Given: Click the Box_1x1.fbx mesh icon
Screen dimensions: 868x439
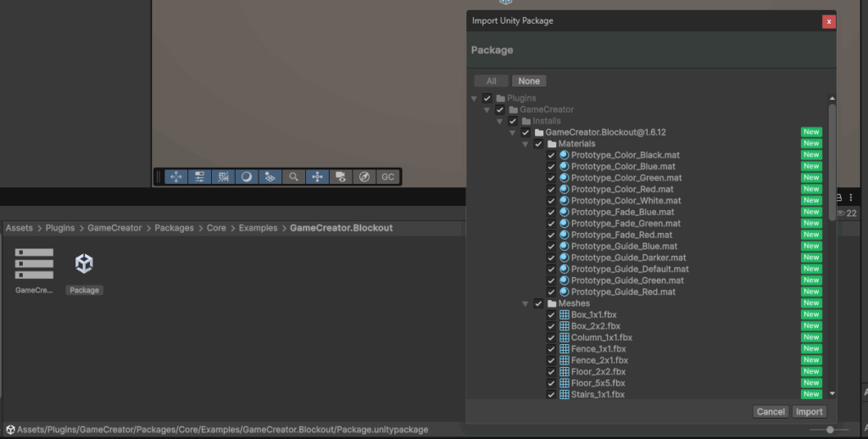Looking at the screenshot, I should pyautogui.click(x=564, y=314).
